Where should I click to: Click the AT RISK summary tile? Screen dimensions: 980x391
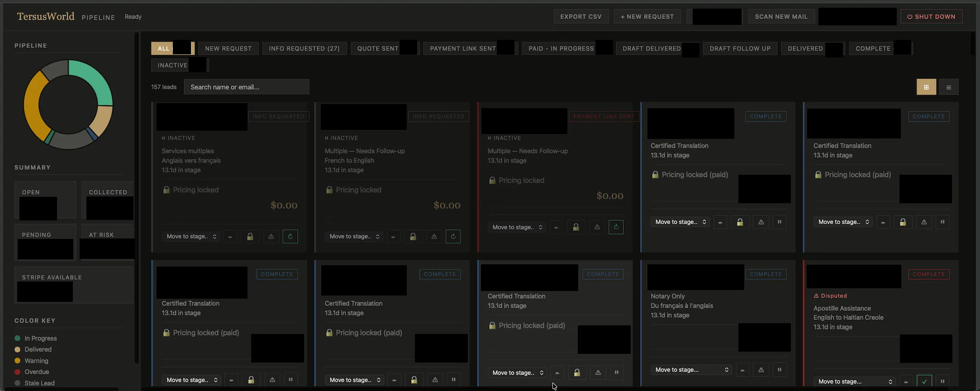108,242
